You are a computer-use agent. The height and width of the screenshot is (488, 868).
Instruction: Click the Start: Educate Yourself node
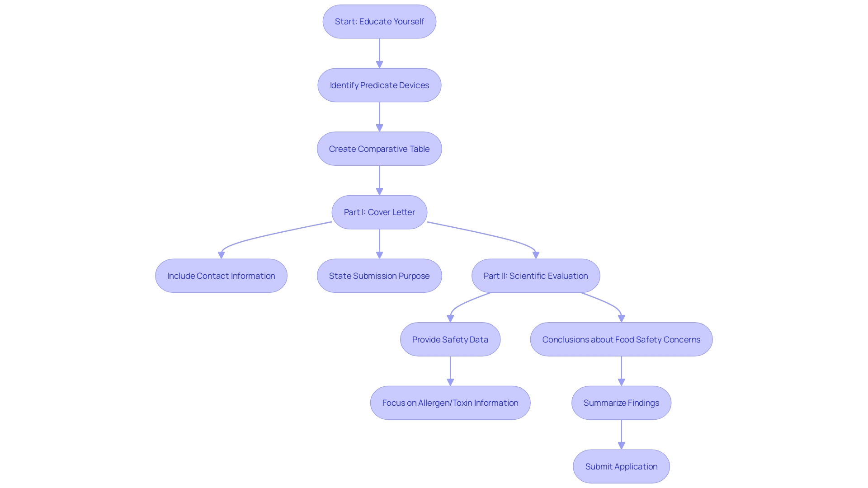(x=380, y=21)
